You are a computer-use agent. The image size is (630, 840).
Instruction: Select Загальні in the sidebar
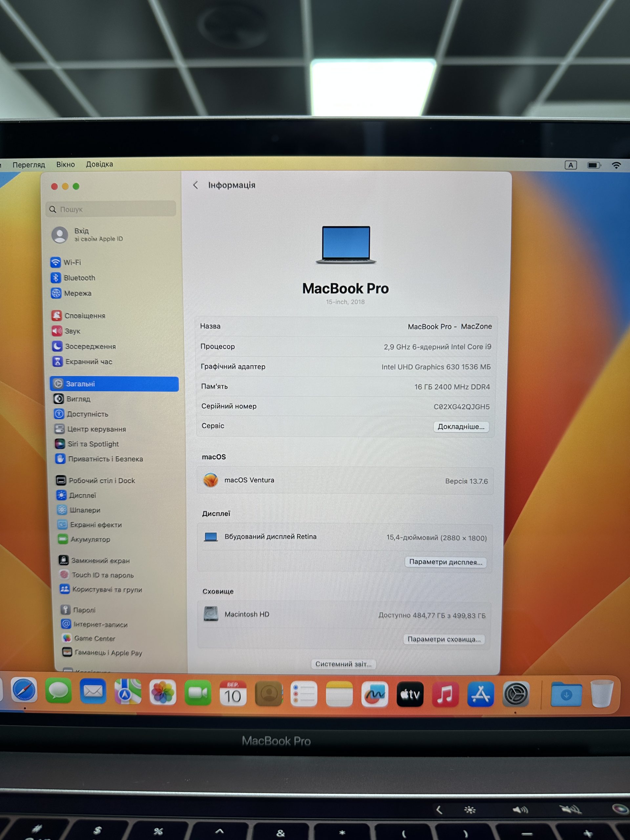(114, 384)
